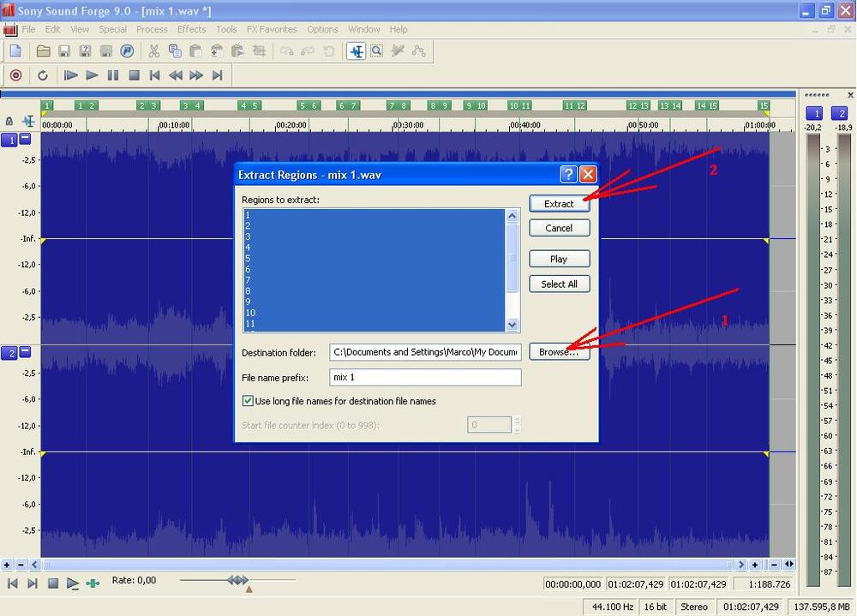Click the Redo arrow icon
The height and width of the screenshot is (616, 857).
[x=308, y=51]
